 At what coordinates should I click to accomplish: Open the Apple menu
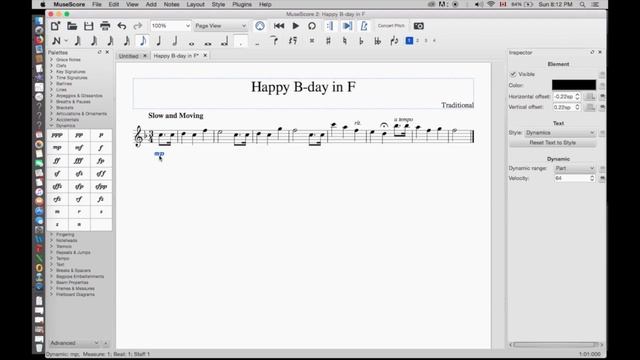coord(42,4)
